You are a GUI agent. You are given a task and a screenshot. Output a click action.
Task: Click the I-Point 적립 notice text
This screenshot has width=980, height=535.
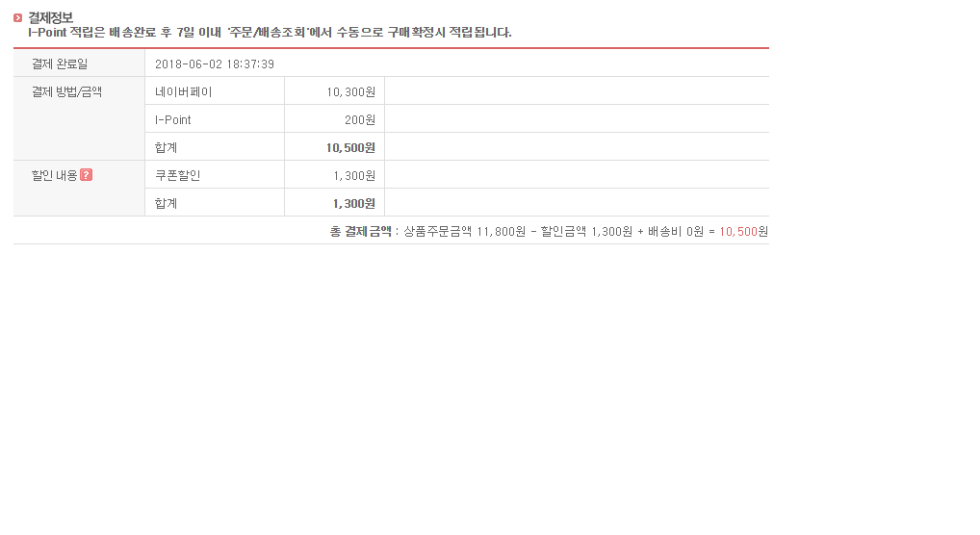coord(270,33)
